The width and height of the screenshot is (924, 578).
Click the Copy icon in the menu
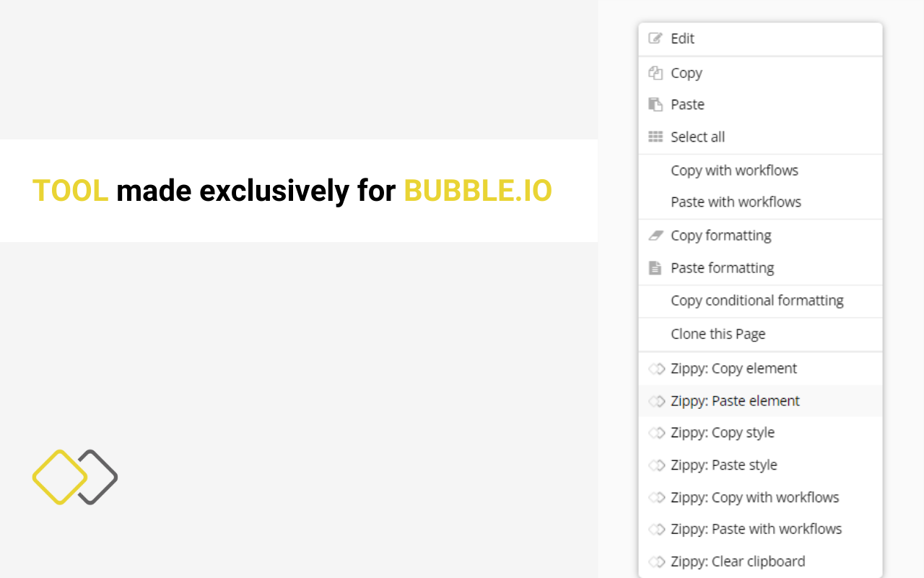655,73
